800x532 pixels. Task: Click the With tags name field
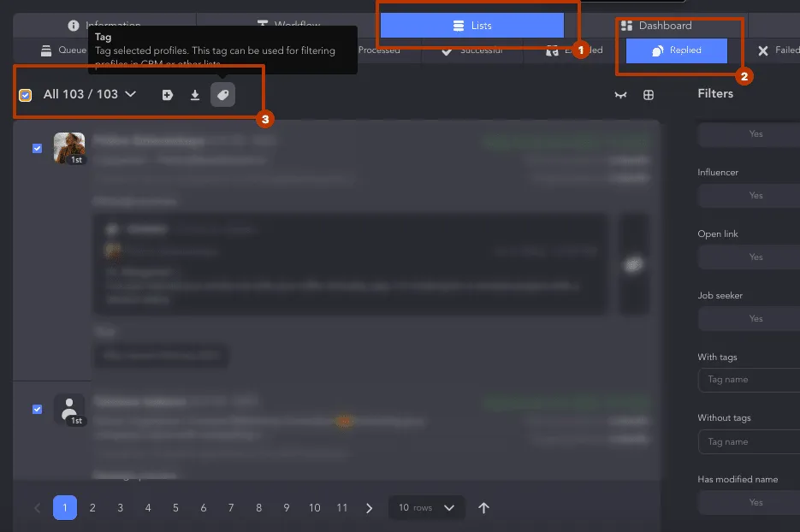click(x=749, y=380)
